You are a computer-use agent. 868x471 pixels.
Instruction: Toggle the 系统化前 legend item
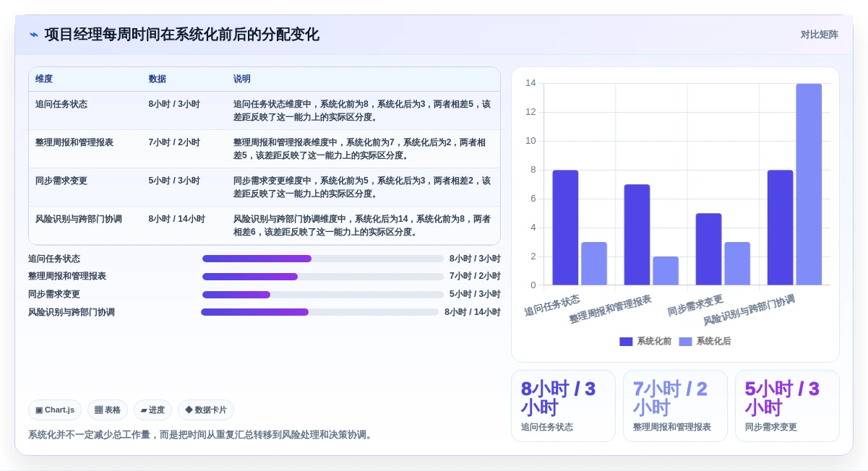point(645,342)
